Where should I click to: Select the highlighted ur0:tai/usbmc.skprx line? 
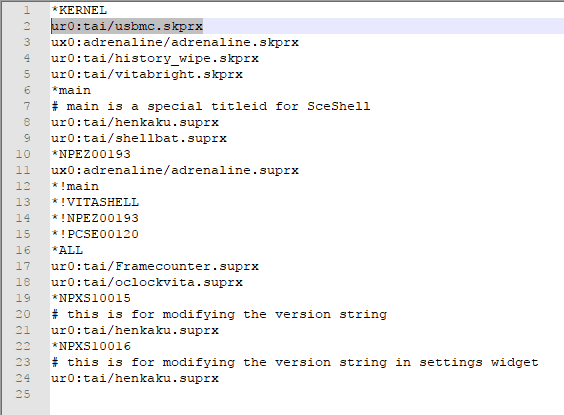tap(127, 26)
